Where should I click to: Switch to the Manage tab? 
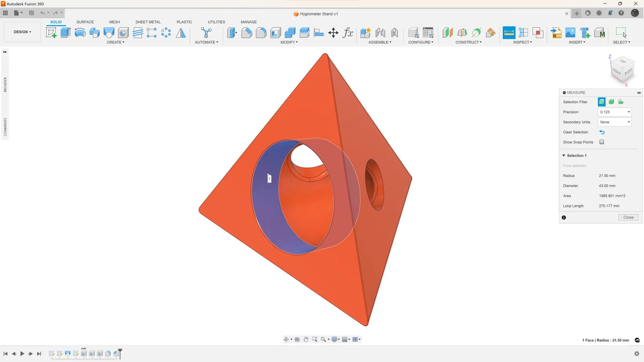[249, 22]
